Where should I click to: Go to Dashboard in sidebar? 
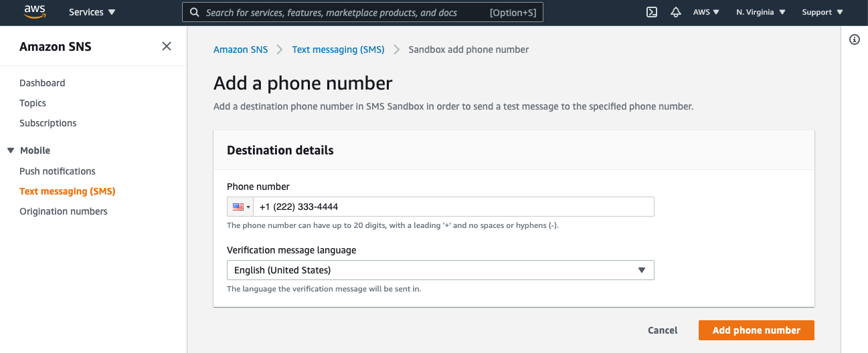[x=42, y=83]
